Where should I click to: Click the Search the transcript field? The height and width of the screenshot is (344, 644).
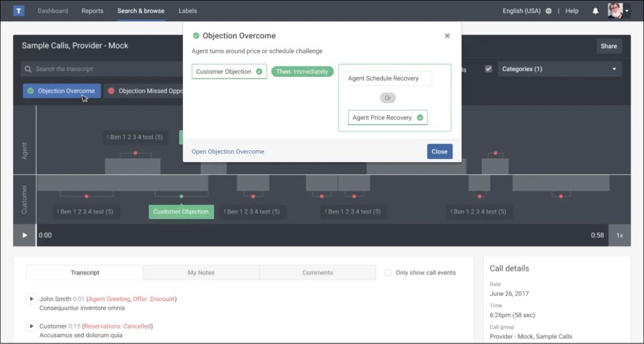101,69
